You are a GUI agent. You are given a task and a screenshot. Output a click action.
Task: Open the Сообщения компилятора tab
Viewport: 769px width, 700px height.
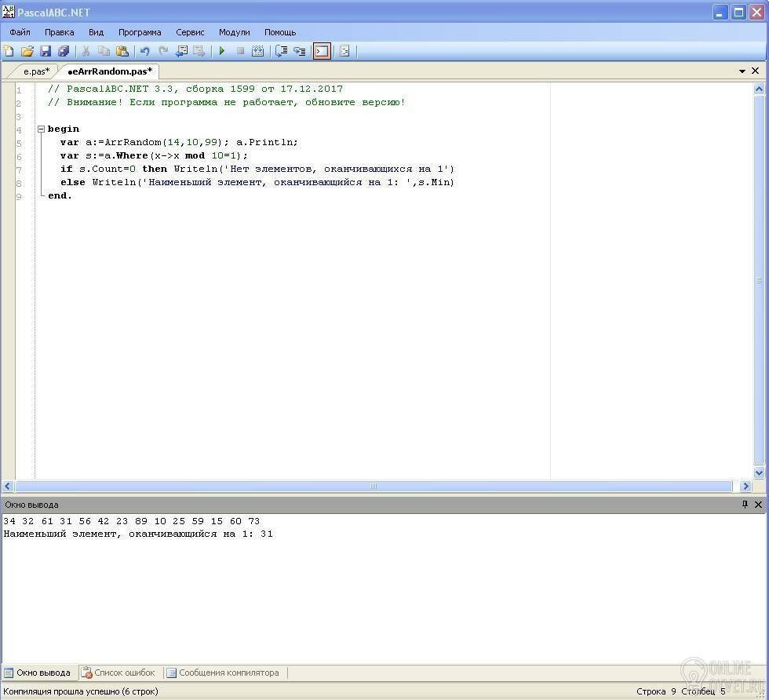pos(223,673)
